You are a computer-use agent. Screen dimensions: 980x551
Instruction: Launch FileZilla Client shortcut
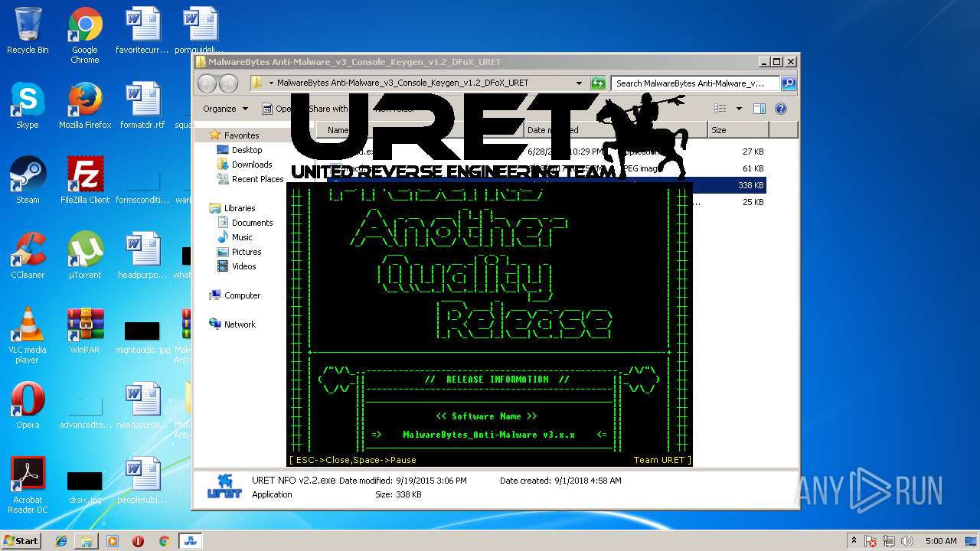tap(85, 181)
